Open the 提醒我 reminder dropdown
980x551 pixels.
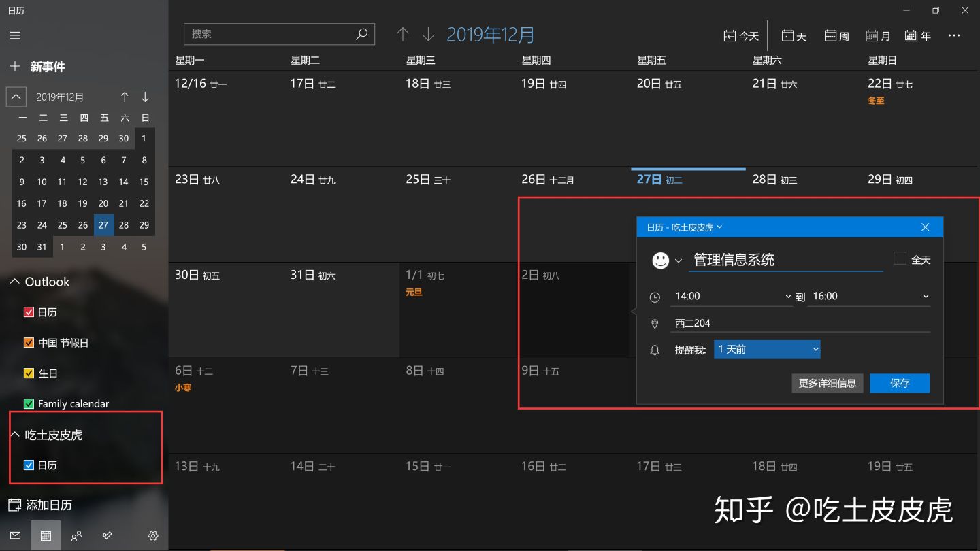coord(766,349)
